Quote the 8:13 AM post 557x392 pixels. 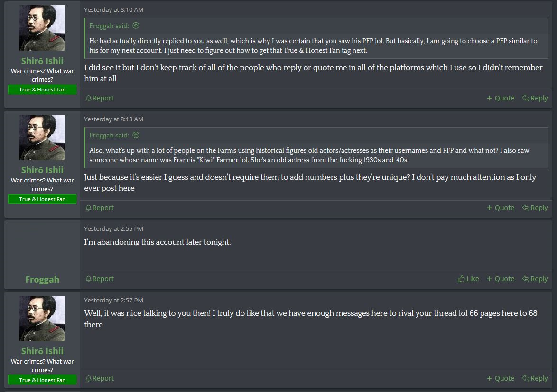click(501, 208)
